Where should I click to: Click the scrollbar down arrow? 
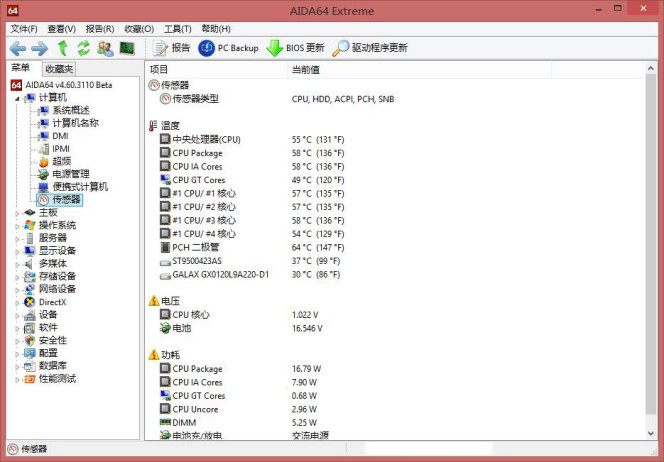point(651,433)
